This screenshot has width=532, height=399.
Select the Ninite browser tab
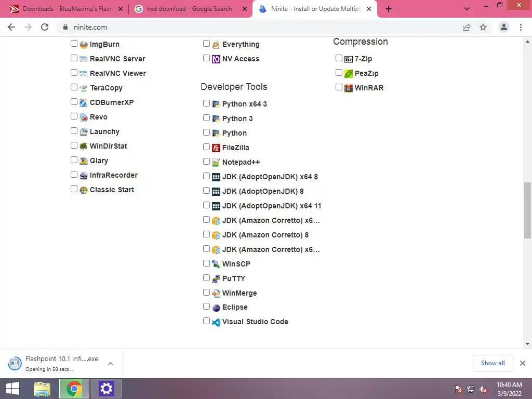314,9
